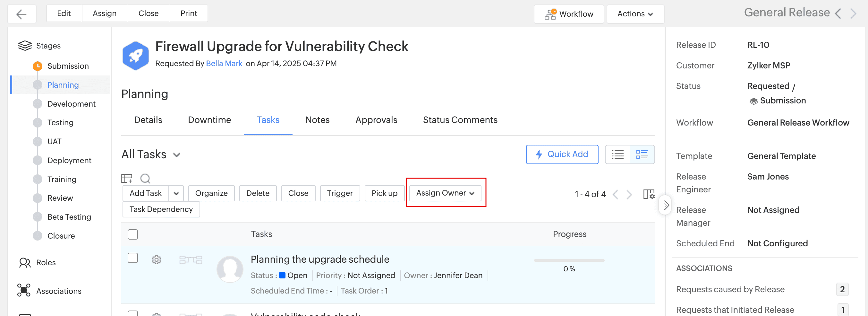Check the Planning the upgrade schedule task

133,258
